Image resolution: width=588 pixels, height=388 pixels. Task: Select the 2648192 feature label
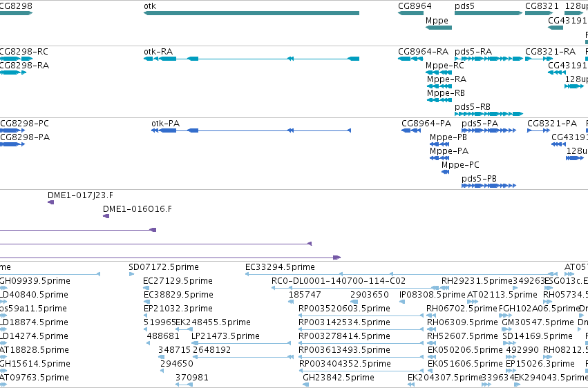212,350
